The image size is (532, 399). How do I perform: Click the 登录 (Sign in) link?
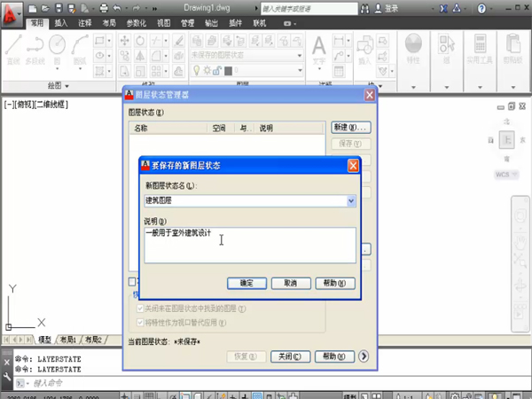point(391,9)
